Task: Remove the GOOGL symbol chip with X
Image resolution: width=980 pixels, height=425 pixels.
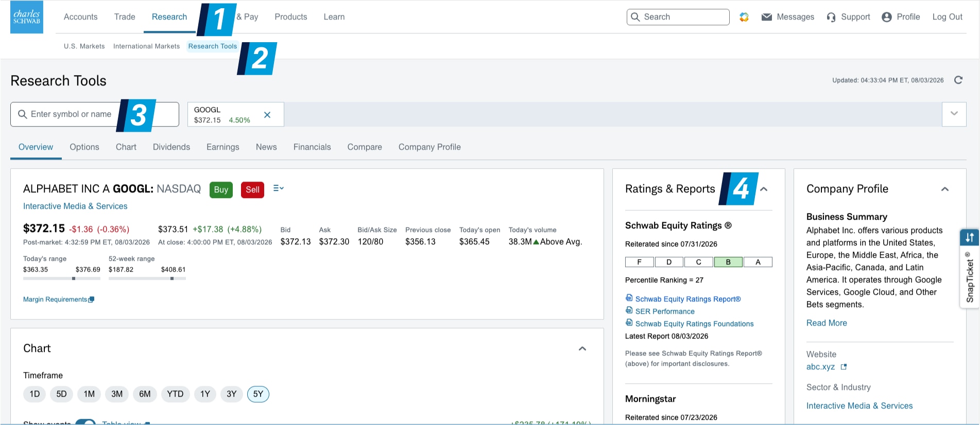Action: 267,115
